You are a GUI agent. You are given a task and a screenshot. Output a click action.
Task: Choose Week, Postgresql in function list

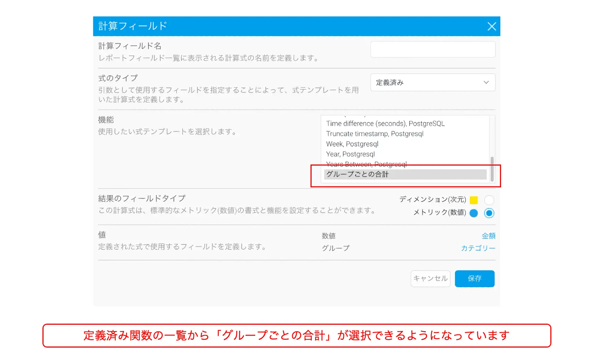pos(352,144)
